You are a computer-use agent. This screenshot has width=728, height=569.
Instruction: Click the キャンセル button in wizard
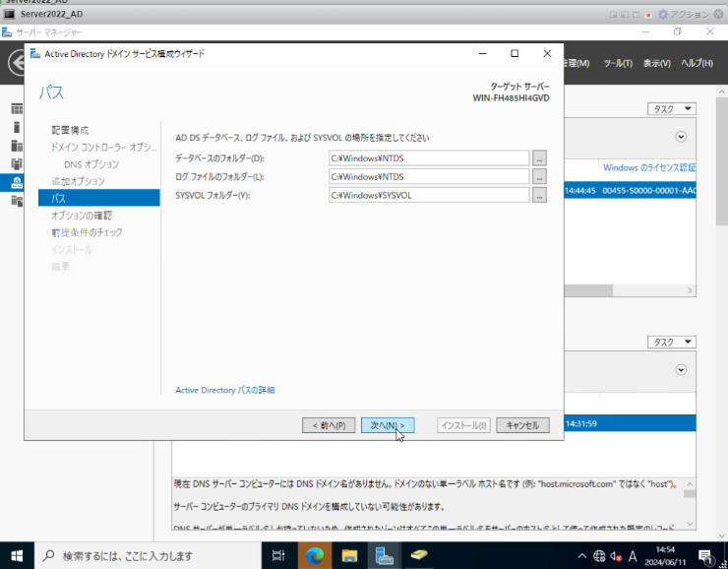tap(522, 425)
